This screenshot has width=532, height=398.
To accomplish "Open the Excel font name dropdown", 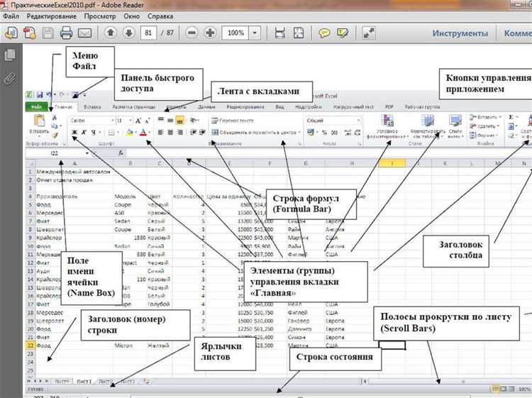I will tap(112, 121).
